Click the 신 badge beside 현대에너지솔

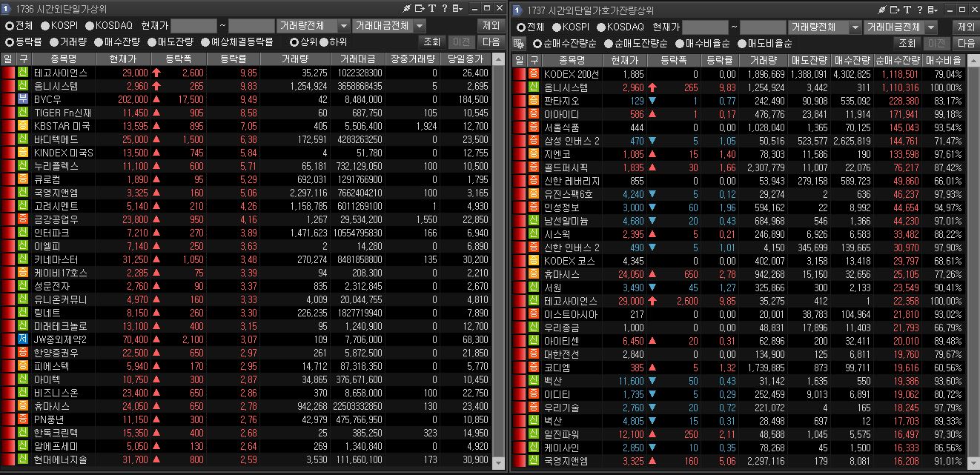tap(23, 459)
